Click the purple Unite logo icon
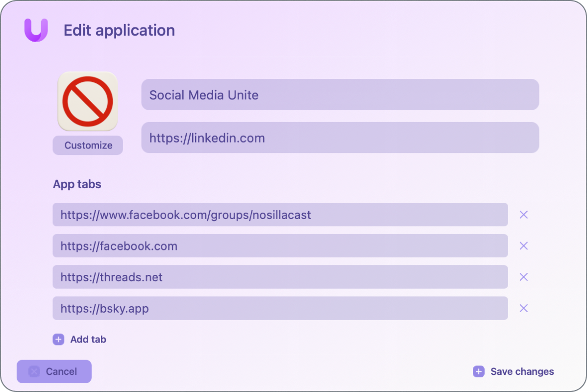587x392 pixels. (35, 30)
